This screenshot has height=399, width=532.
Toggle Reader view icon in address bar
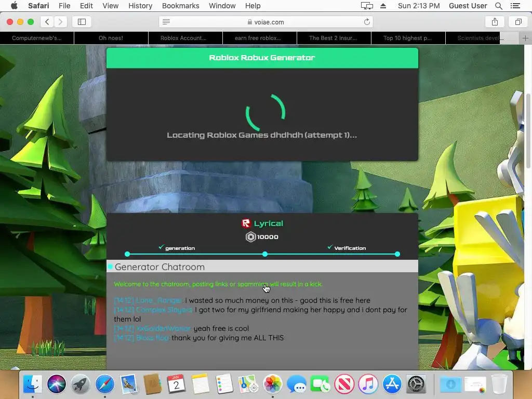click(x=166, y=22)
